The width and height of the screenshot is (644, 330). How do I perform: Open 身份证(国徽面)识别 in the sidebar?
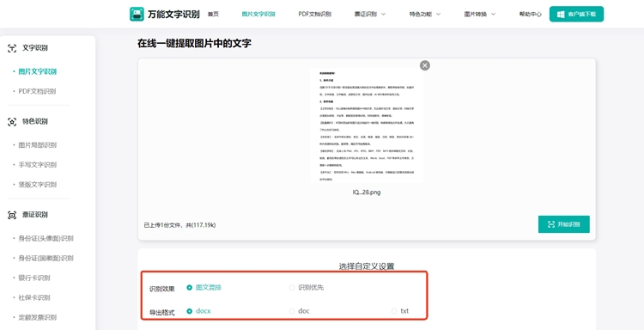(x=46, y=258)
